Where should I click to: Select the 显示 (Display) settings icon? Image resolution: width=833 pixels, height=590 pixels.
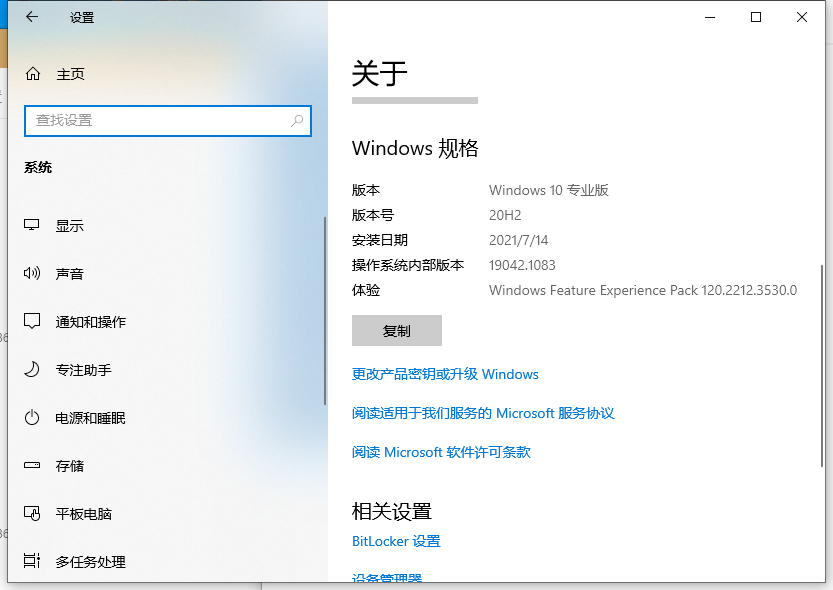(x=31, y=225)
